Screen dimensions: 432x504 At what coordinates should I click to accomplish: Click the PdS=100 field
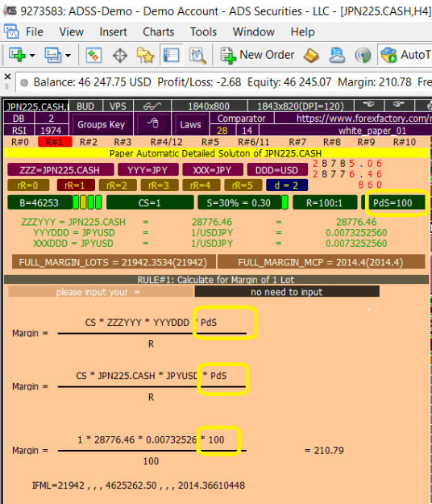pos(393,203)
